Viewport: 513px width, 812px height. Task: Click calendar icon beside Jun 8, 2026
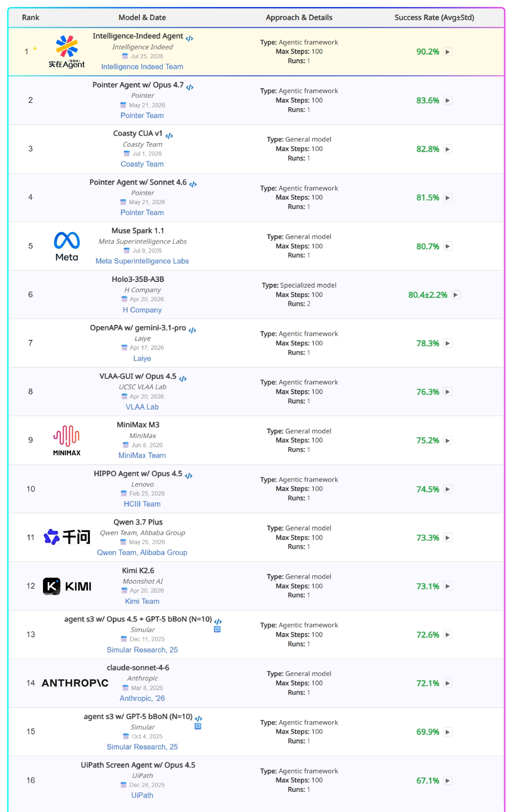click(x=126, y=445)
